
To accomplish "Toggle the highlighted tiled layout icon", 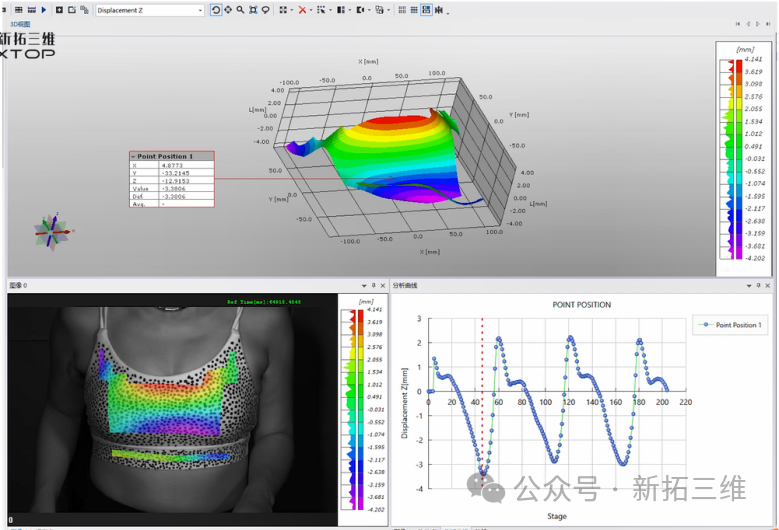I will [x=426, y=9].
